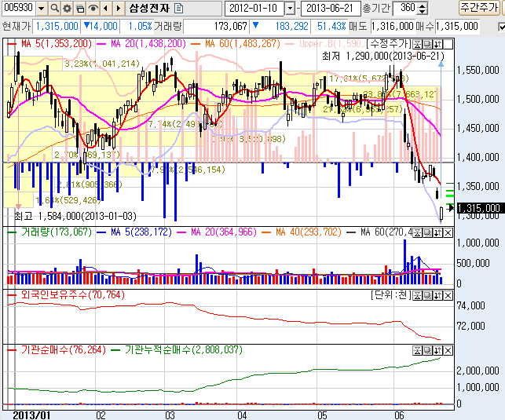Screen dimensions: 505x420
Task: Open the start date 2012-01-10 calendar dropdown
Action: pyautogui.click(x=290, y=9)
